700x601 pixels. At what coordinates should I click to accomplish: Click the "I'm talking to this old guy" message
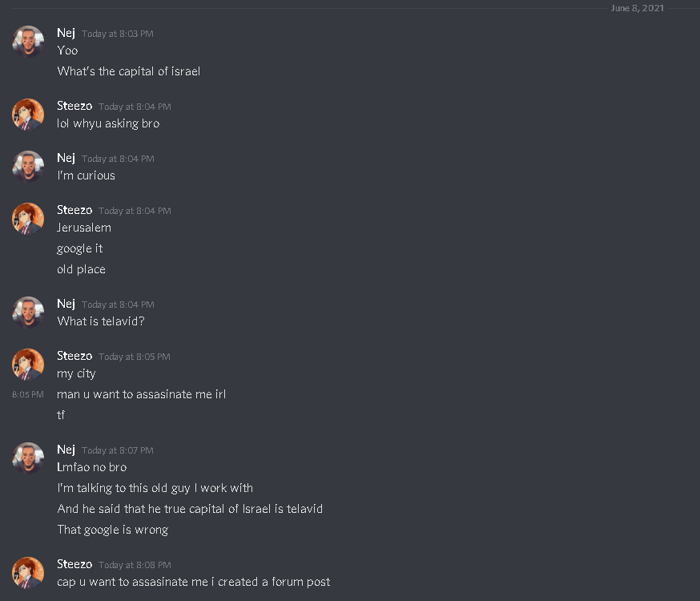point(155,488)
